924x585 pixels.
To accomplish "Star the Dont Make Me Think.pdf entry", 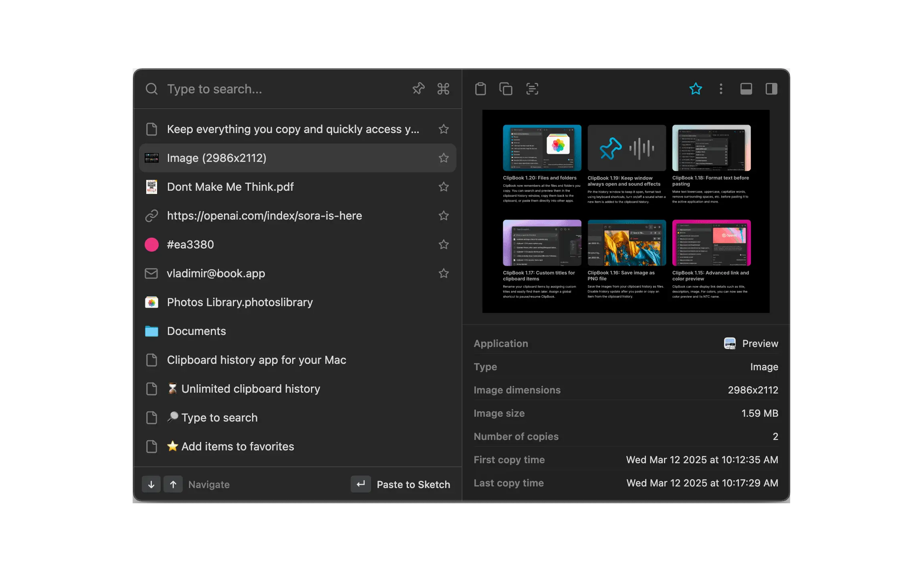I will click(444, 186).
